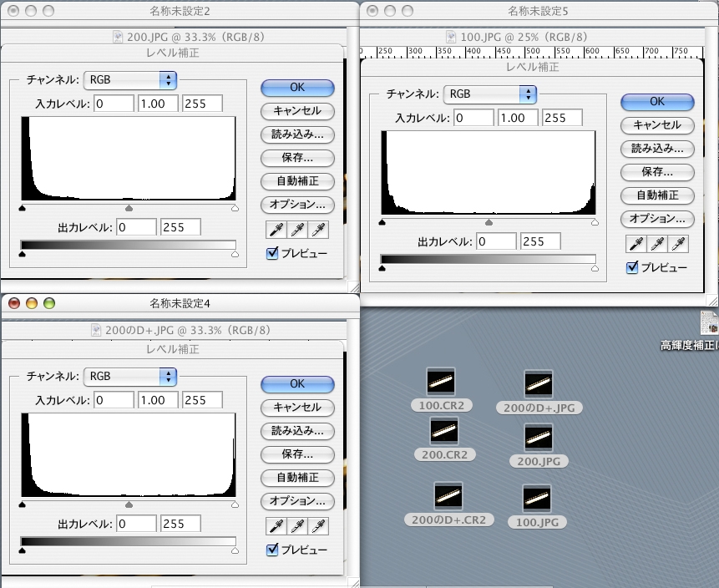Open チャンネル RGB dropdown in 200のD+.JPG dialog
Viewport: 719px width, 588px height.
130,377
